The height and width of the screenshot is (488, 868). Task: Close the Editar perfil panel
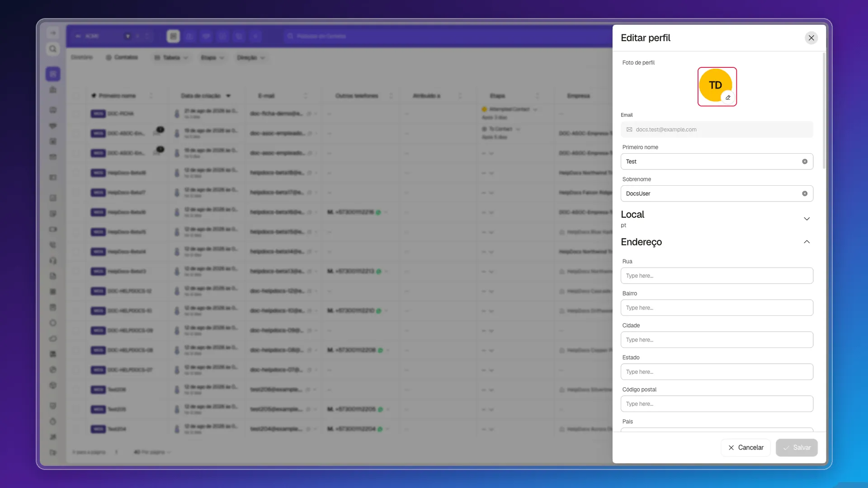click(x=811, y=38)
